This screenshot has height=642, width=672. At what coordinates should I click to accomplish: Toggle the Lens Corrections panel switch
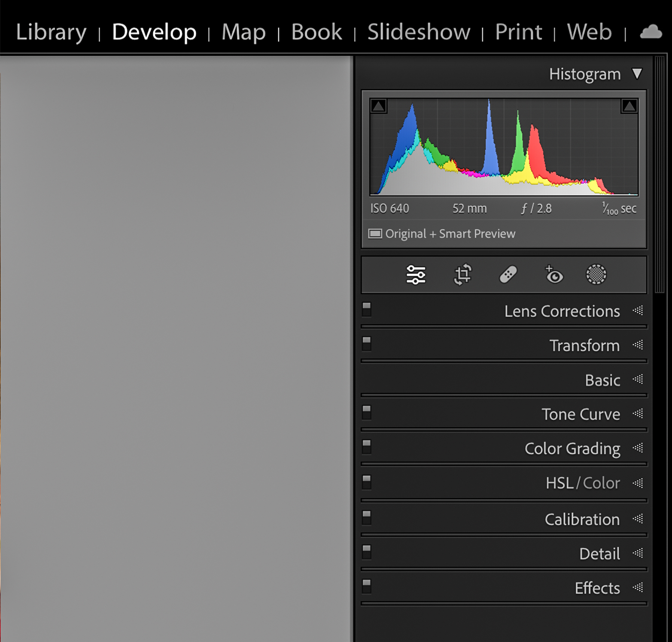(366, 309)
